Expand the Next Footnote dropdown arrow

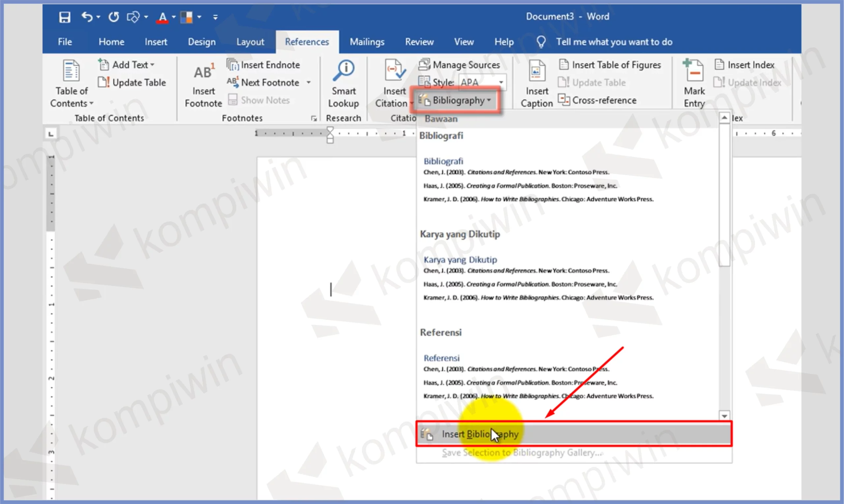click(309, 82)
